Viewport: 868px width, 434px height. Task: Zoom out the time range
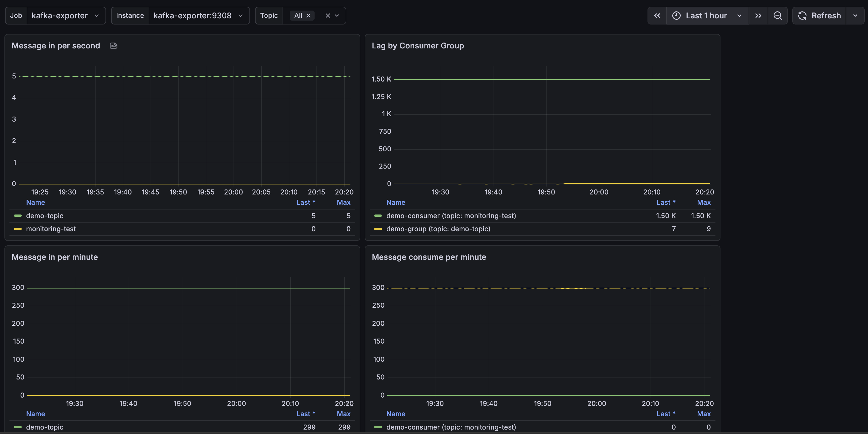(777, 16)
